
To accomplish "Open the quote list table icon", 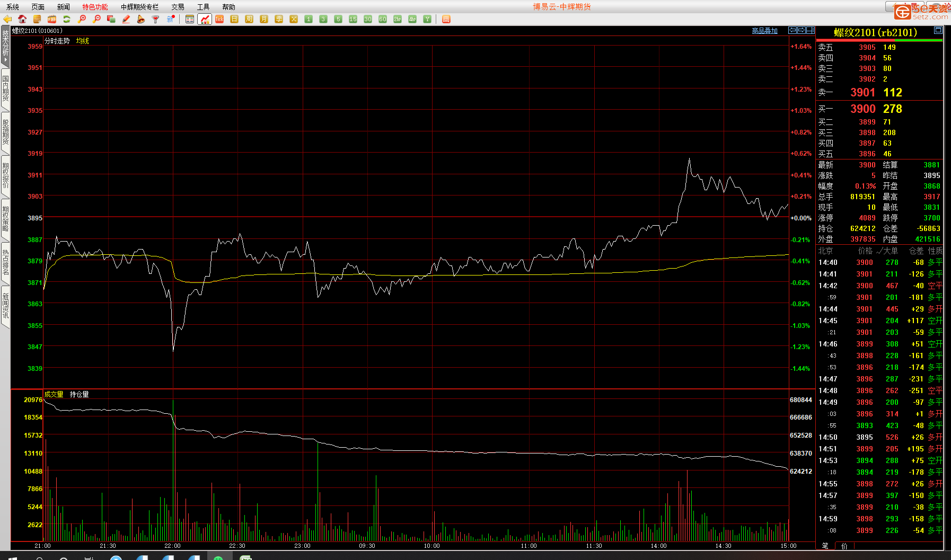I will 190,19.
